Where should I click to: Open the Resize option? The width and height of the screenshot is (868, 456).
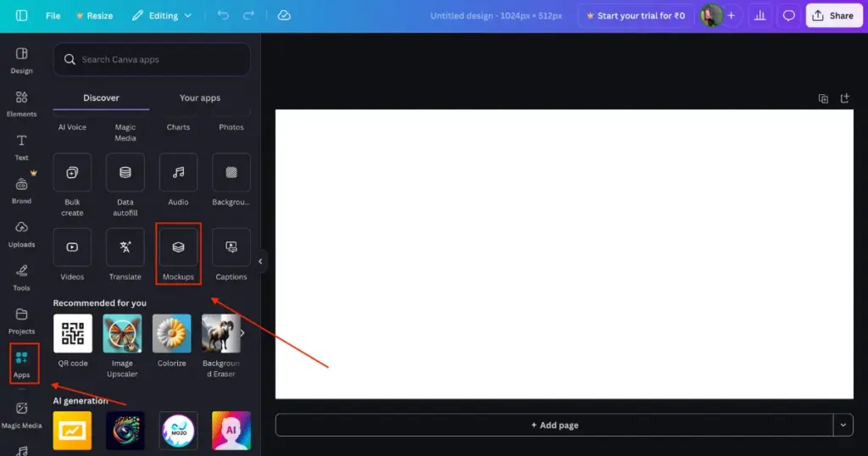pyautogui.click(x=95, y=15)
